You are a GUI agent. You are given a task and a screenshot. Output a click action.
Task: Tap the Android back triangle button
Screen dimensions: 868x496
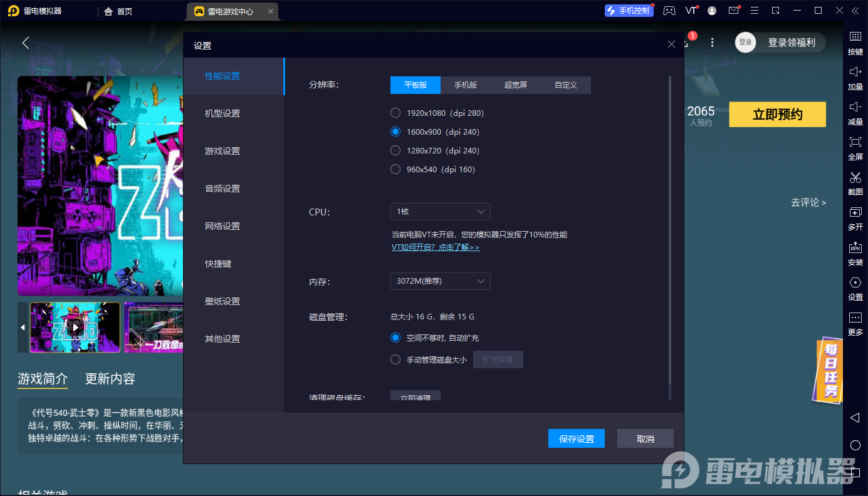pyautogui.click(x=855, y=417)
